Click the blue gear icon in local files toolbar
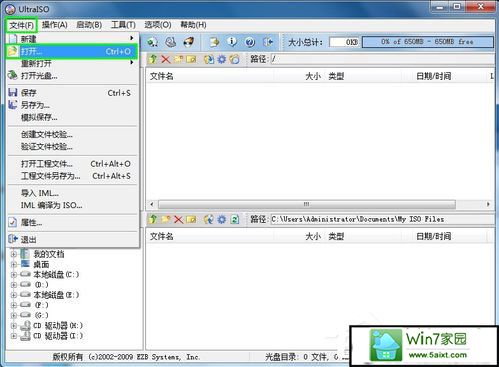 pyautogui.click(x=222, y=219)
